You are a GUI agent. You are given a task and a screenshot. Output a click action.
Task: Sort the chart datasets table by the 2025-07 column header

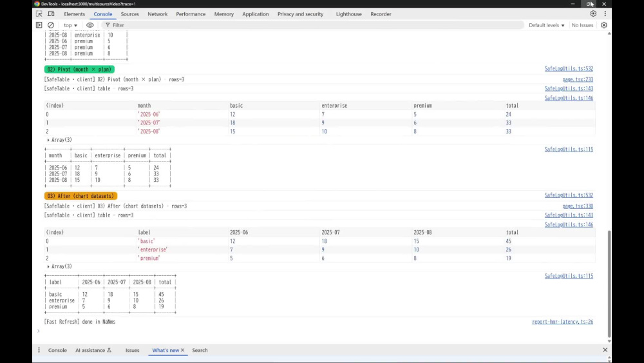(x=366, y=232)
